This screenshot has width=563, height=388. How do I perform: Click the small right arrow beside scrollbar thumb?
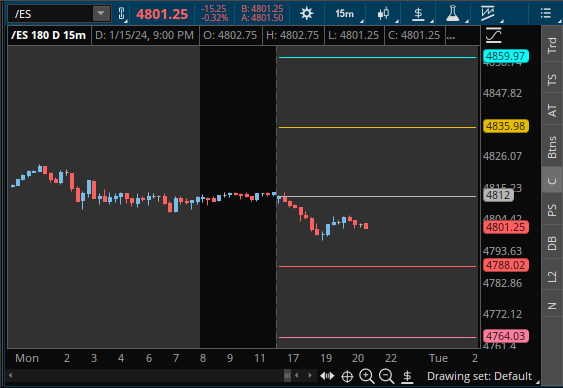(x=310, y=376)
